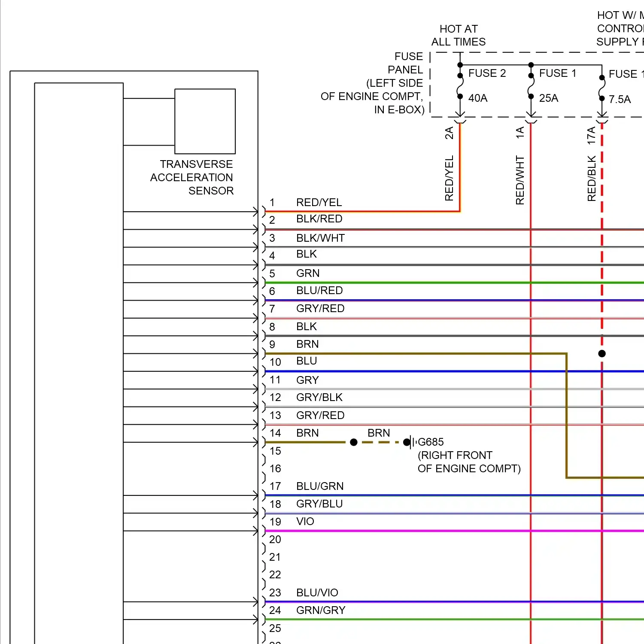Click the pin 15 number

pyautogui.click(x=275, y=451)
